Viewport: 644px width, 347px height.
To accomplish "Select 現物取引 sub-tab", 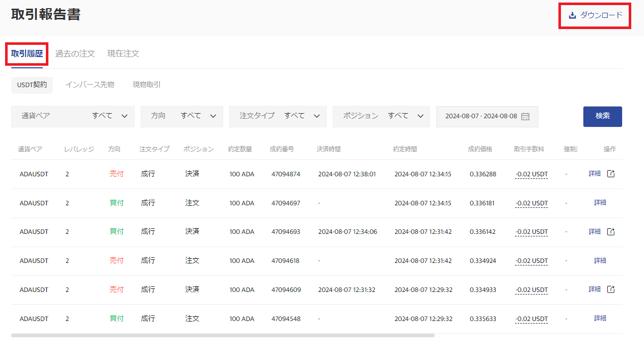I will point(147,85).
